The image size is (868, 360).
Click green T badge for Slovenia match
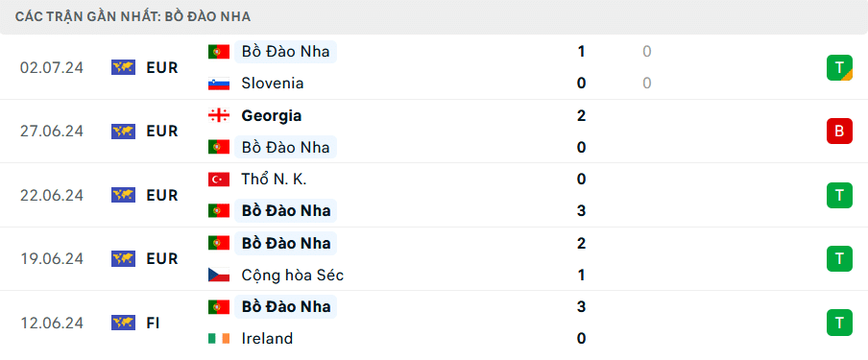(x=839, y=67)
